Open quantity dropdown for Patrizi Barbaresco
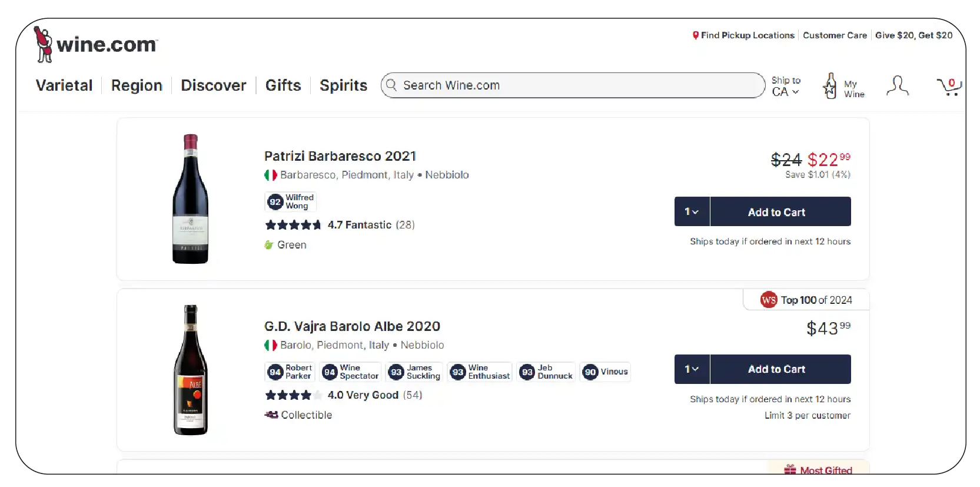 [692, 212]
